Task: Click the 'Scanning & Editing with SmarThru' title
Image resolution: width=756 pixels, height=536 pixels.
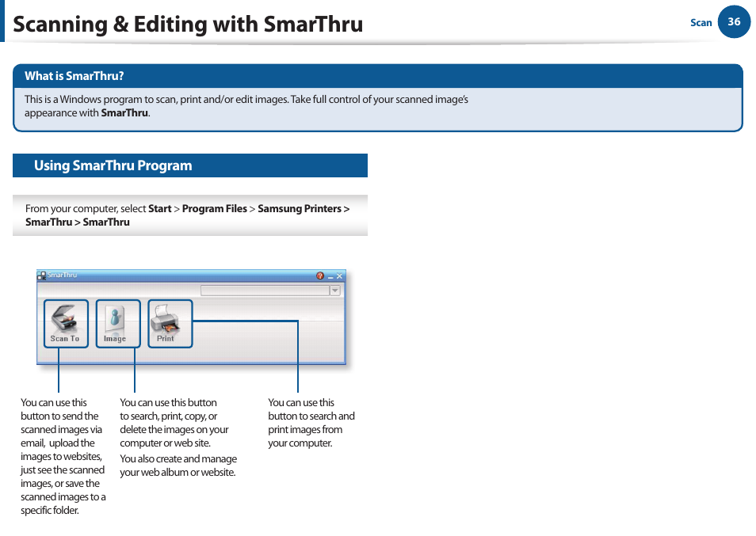Action: point(188,24)
